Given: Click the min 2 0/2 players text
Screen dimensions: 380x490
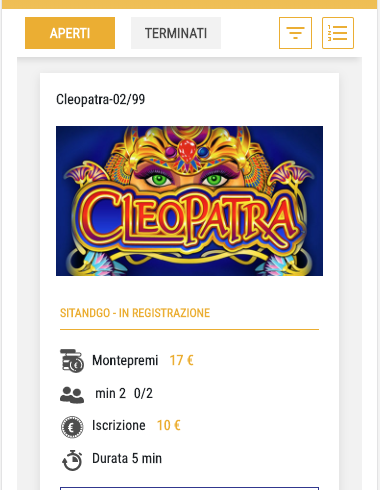Looking at the screenshot, I should (124, 393).
